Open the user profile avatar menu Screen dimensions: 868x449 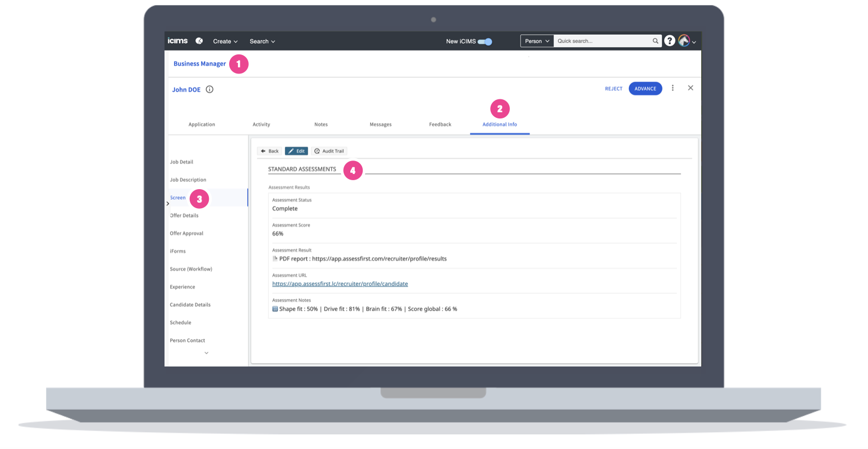pos(687,41)
